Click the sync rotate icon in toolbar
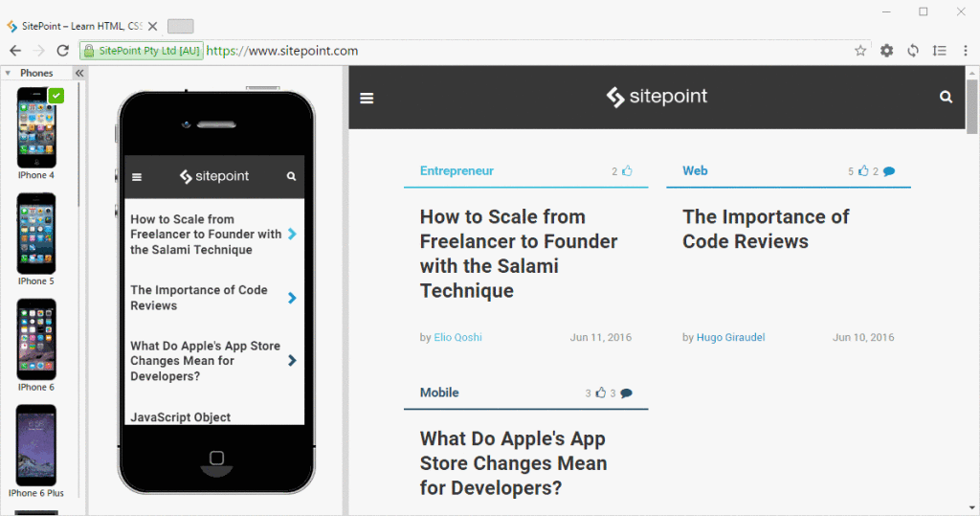The width and height of the screenshot is (980, 516). (x=913, y=51)
